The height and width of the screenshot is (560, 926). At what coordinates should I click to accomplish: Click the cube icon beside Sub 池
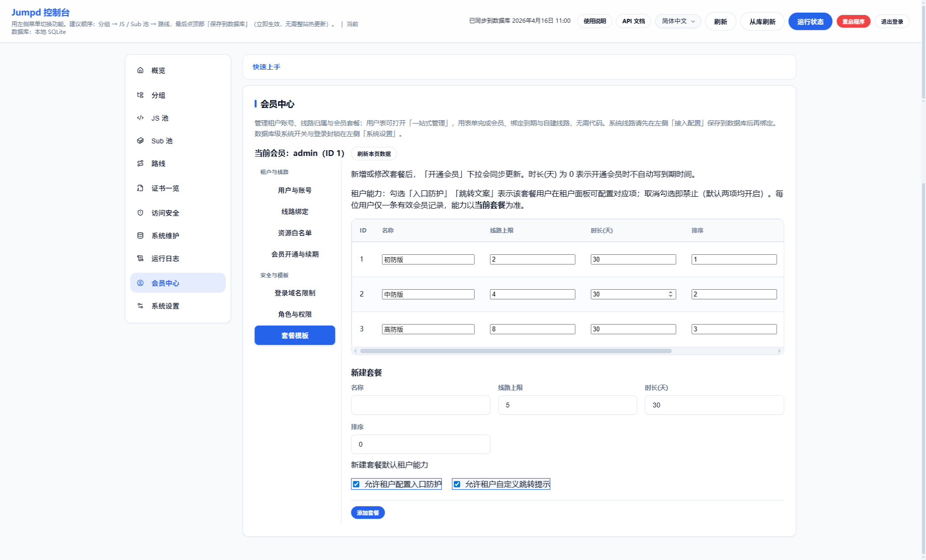140,140
